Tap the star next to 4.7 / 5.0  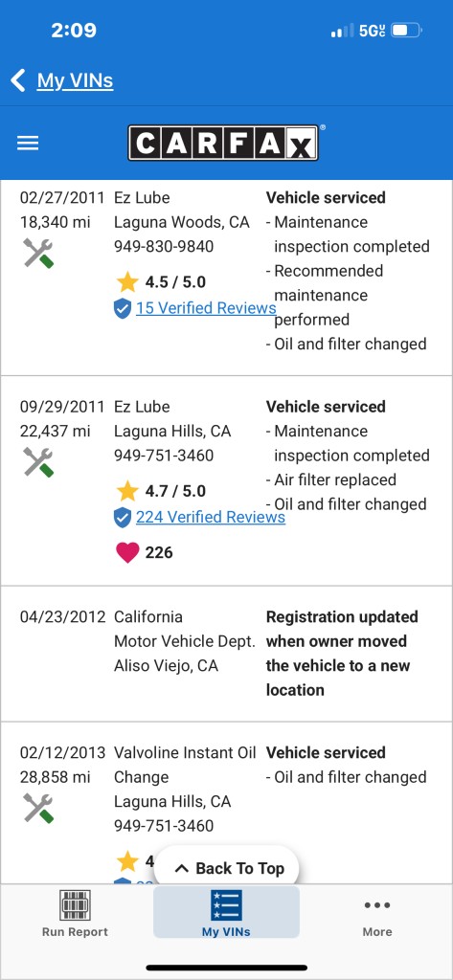click(x=127, y=491)
